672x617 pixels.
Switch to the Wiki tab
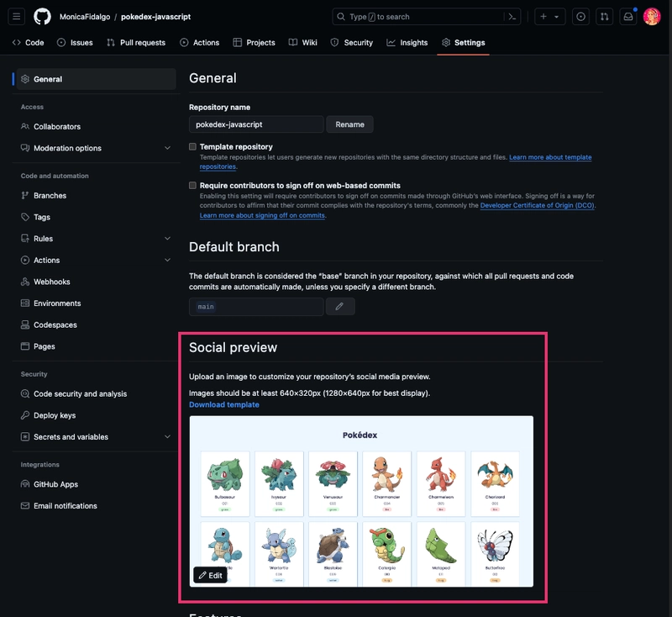click(303, 42)
